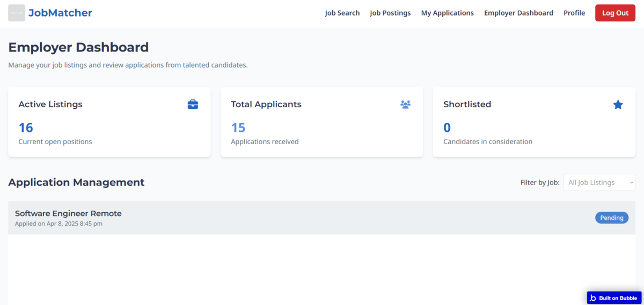Select Employer Dashboard nav item

point(518,13)
